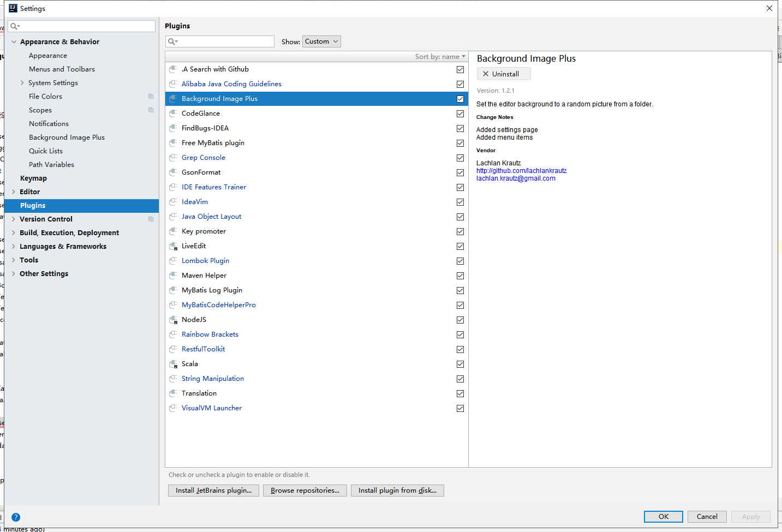Open the Show Custom dropdown
782x532 pixels.
(x=321, y=41)
